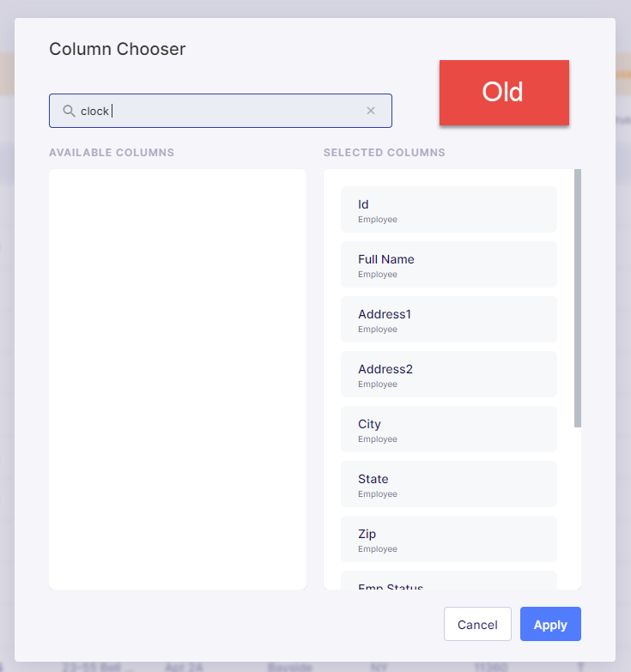This screenshot has width=631, height=672.
Task: Select the State column item
Action: point(449,484)
